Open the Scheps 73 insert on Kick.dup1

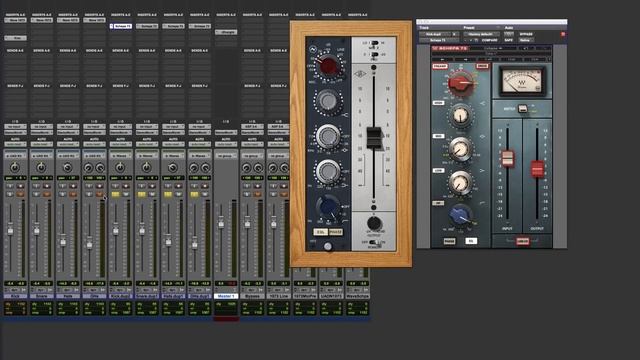(120, 26)
